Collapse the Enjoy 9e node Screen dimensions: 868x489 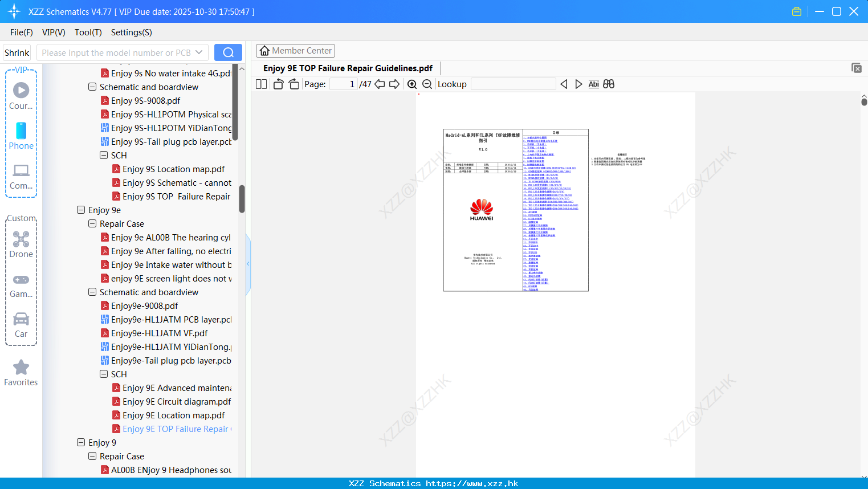(81, 210)
